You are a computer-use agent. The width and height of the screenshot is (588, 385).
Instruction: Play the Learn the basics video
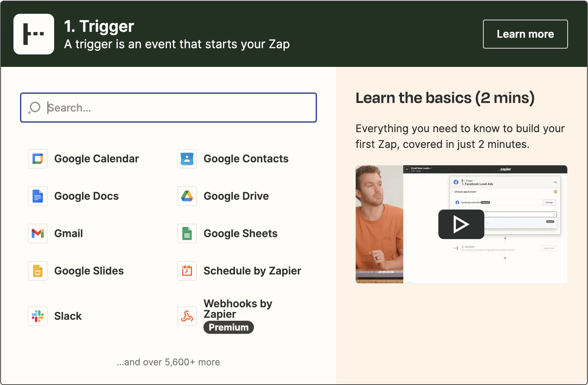461,224
